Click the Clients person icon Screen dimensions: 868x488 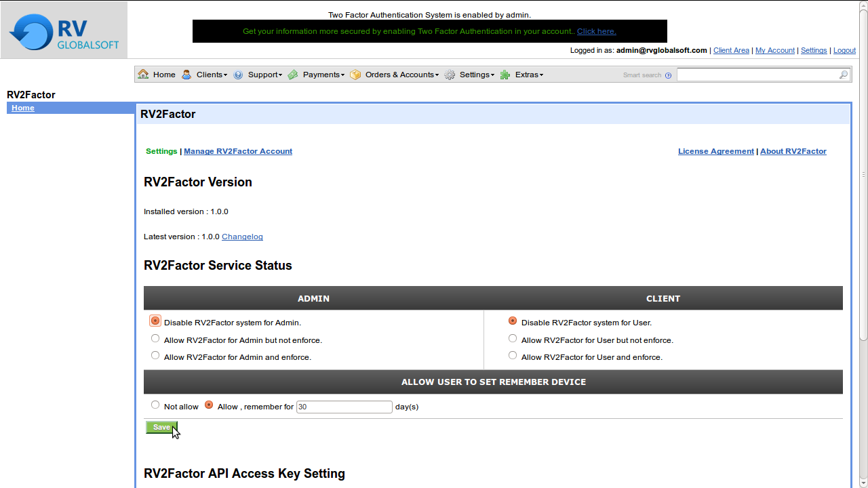[x=186, y=75]
